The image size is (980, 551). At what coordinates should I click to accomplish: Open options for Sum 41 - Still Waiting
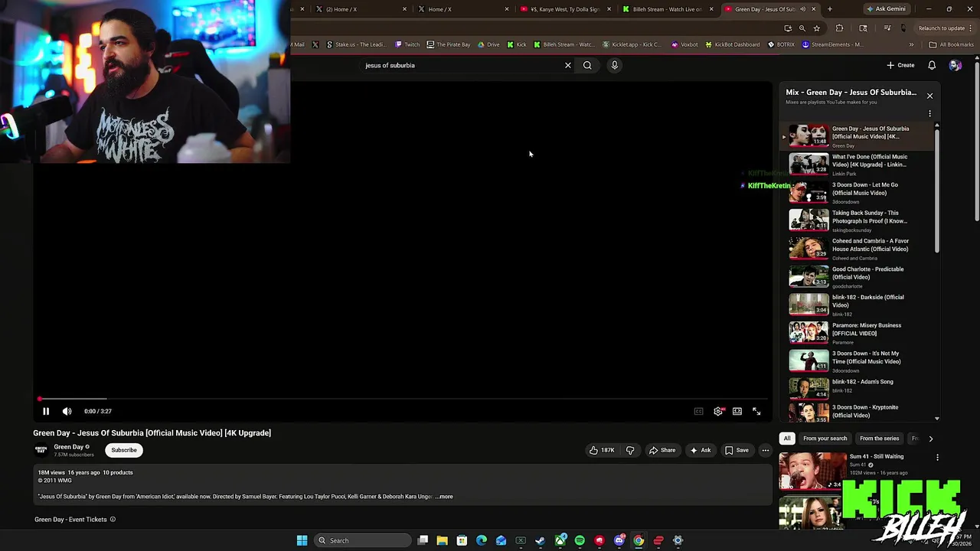point(937,458)
